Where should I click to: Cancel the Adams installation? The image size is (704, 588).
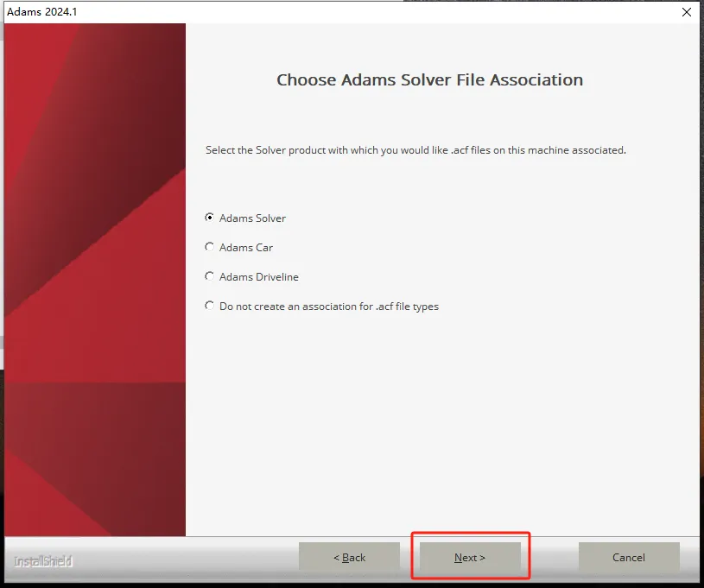629,558
